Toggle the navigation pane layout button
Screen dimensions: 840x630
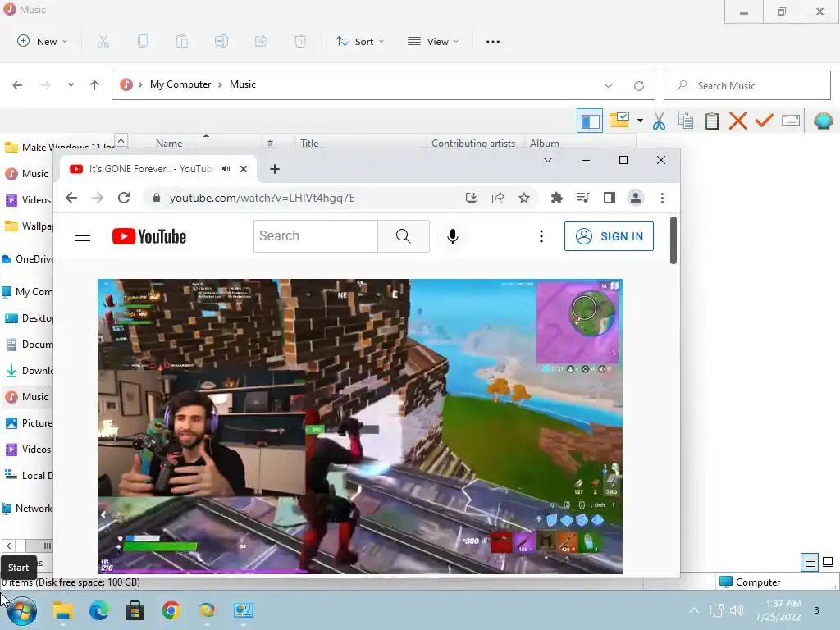tap(590, 121)
